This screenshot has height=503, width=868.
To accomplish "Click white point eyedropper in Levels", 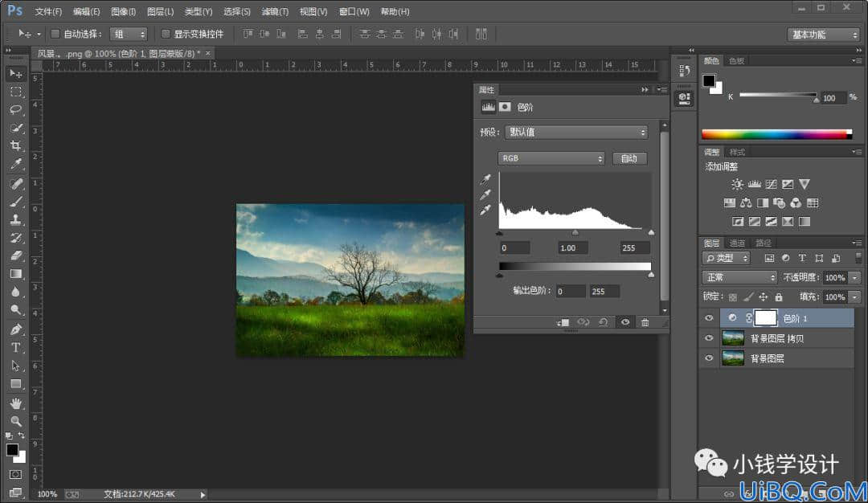I will [x=485, y=210].
